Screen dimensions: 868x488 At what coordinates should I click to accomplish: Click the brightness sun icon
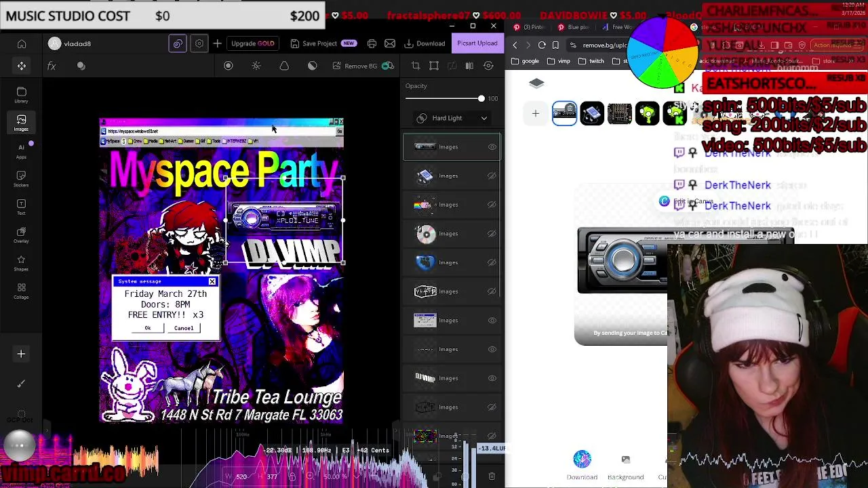256,66
